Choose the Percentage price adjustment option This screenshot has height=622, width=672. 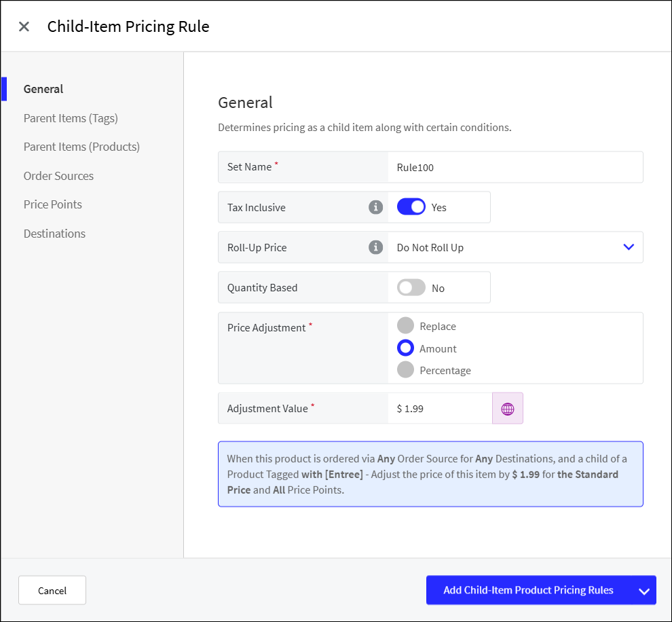(406, 370)
